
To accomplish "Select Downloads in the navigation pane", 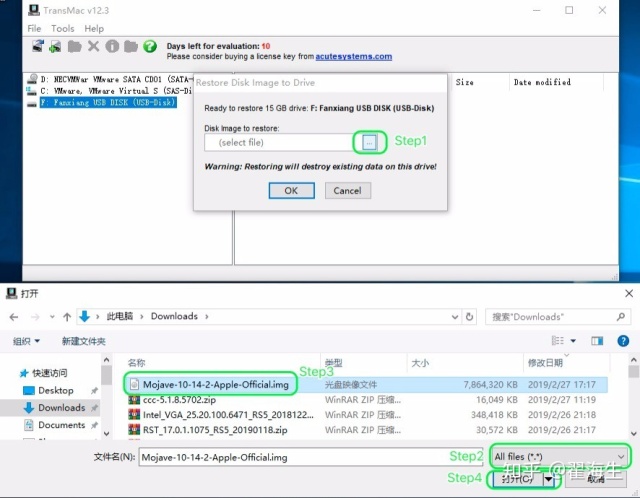I will 54,407.
